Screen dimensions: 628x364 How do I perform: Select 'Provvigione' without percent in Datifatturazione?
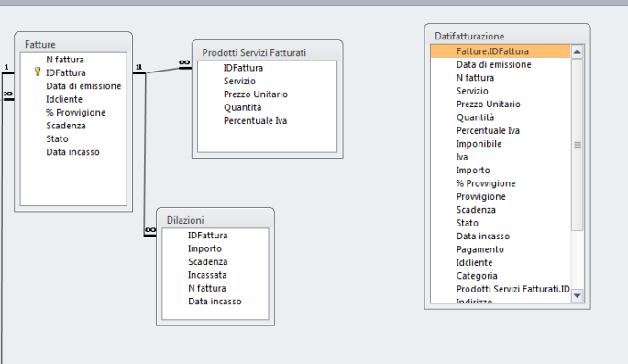(x=480, y=197)
